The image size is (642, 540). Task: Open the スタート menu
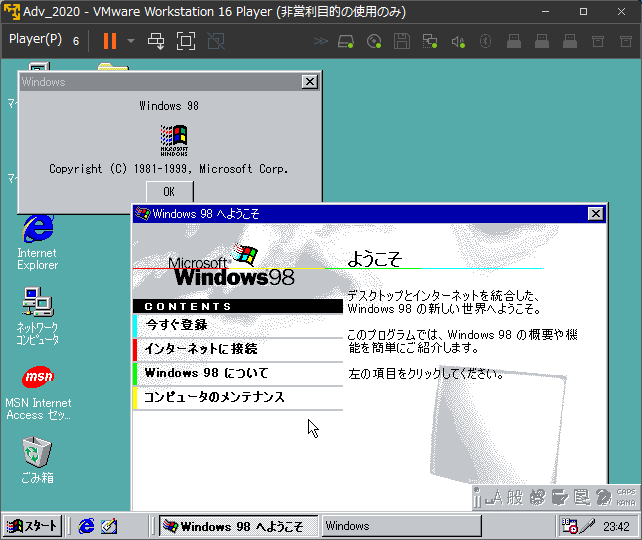[32, 526]
